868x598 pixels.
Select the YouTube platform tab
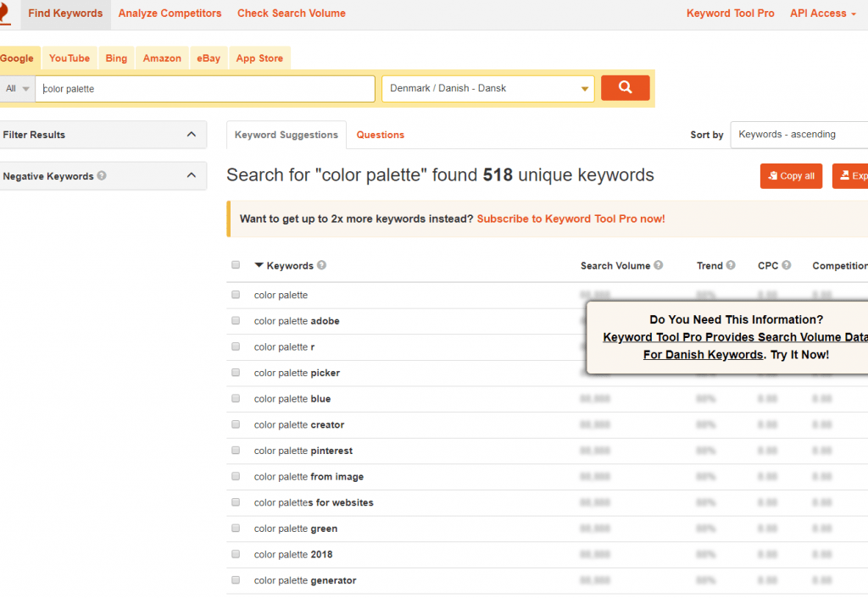coord(69,58)
